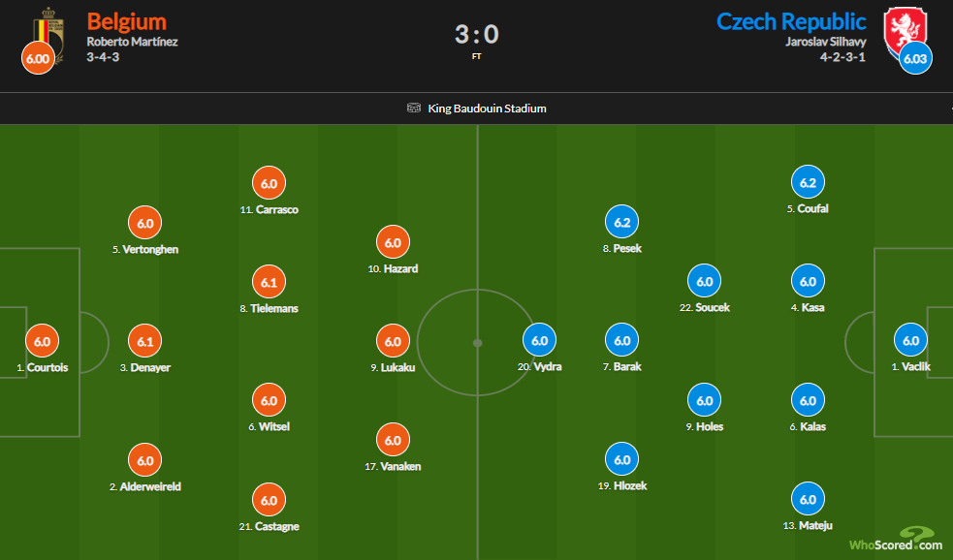
Task: Click the Czech team rating badge 6.03
Action: click(914, 58)
